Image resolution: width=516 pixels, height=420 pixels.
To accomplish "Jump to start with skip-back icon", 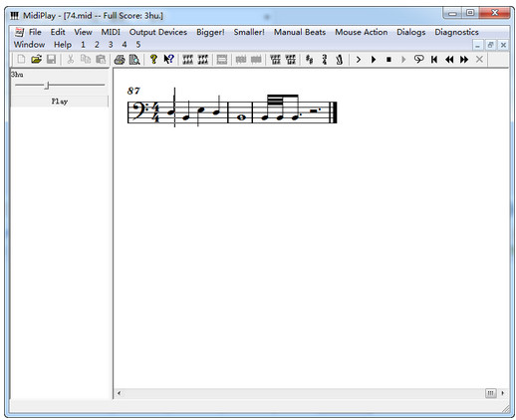I will (434, 60).
